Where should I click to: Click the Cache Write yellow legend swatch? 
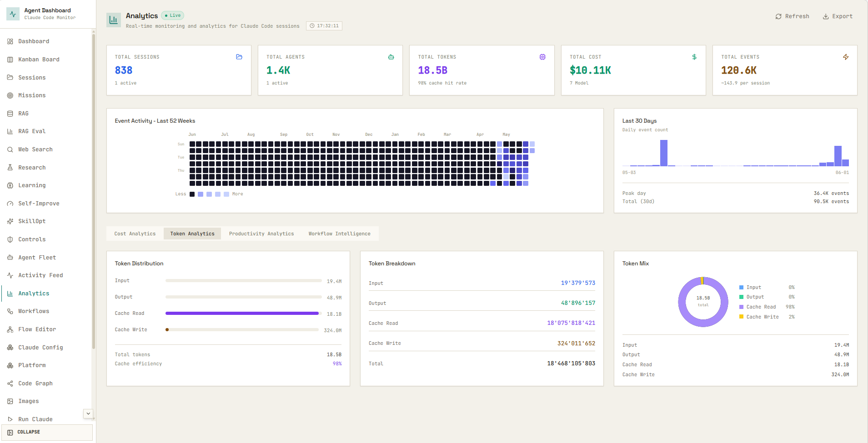click(x=742, y=317)
